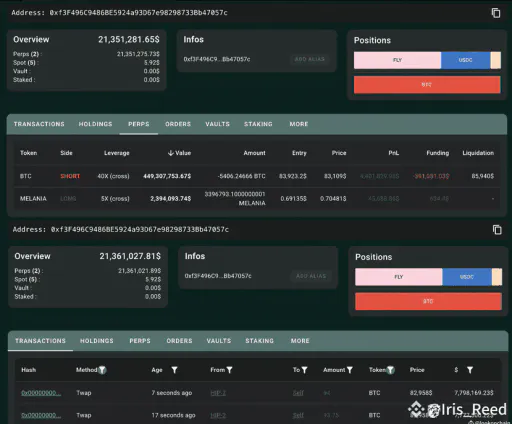Open More tab in lower panel
The width and height of the screenshot is (512, 424).
(x=300, y=341)
